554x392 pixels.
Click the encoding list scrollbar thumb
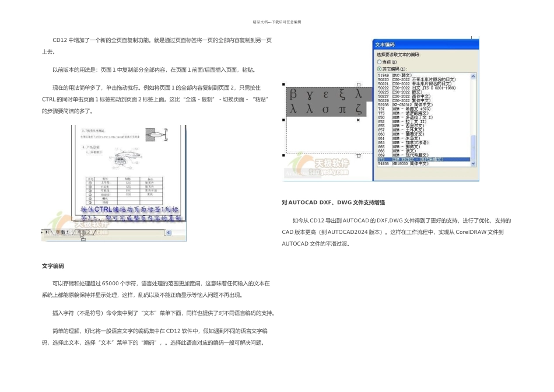[473, 148]
